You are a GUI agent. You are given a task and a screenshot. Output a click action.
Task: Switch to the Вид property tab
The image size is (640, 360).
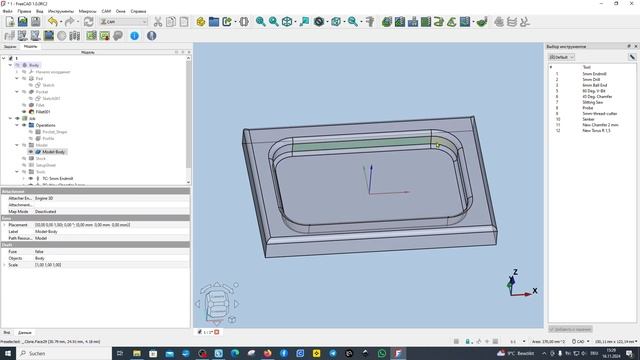(7, 333)
